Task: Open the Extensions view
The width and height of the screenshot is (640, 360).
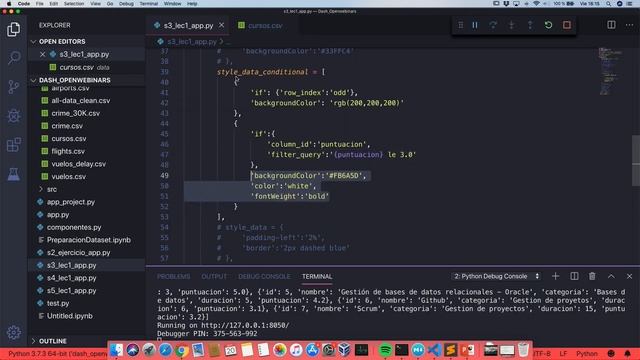Action: 13,145
